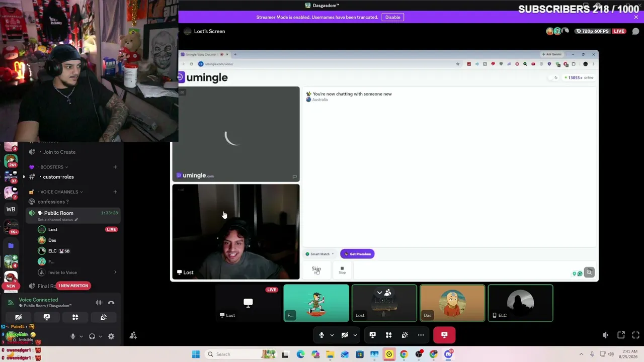Viewport: 644px width, 362px height.
Task: Select the Das participant tile
Action: pyautogui.click(x=452, y=303)
